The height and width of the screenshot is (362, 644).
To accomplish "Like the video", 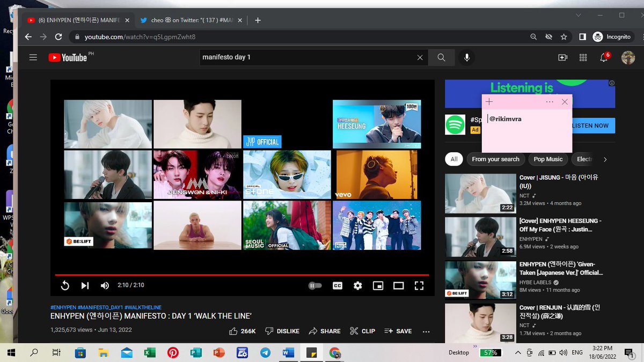I will [x=242, y=331].
